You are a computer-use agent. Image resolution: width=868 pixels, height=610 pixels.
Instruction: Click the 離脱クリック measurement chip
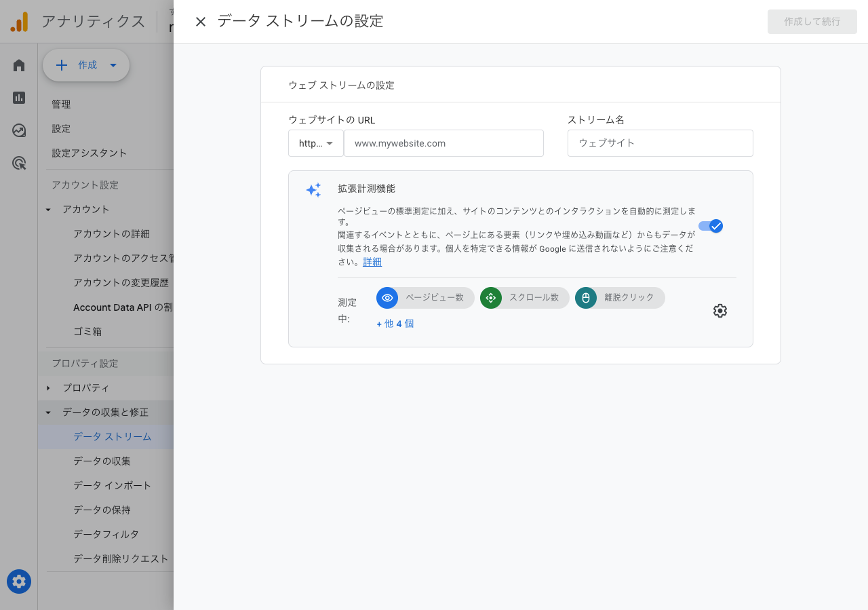(x=619, y=298)
